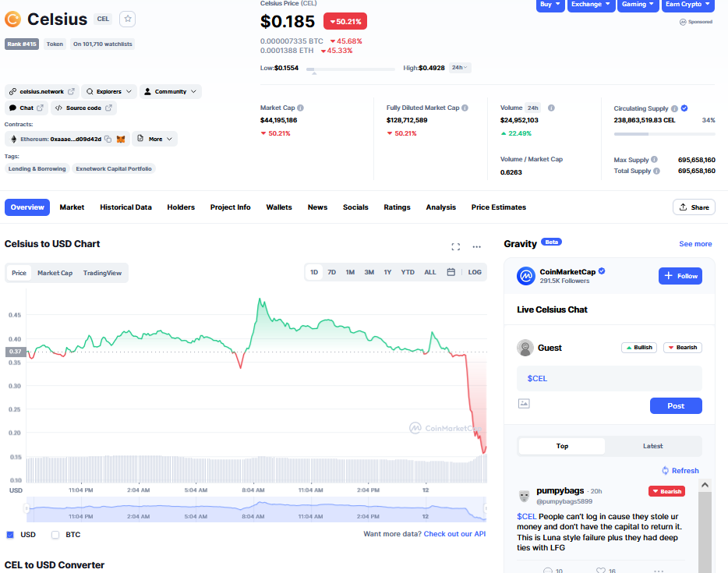Open Check out our API link
Viewport: 728px width, 573px height.
[x=454, y=534]
